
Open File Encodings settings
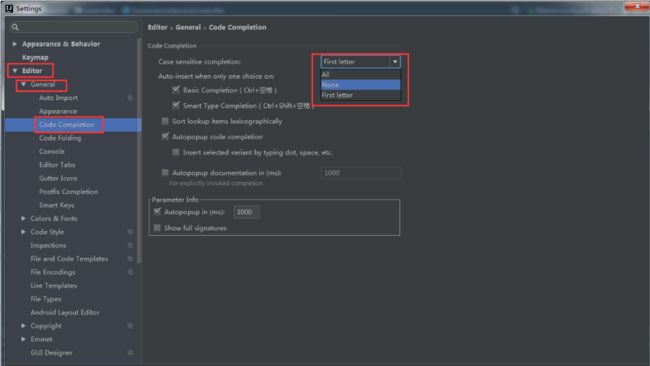pyautogui.click(x=53, y=272)
